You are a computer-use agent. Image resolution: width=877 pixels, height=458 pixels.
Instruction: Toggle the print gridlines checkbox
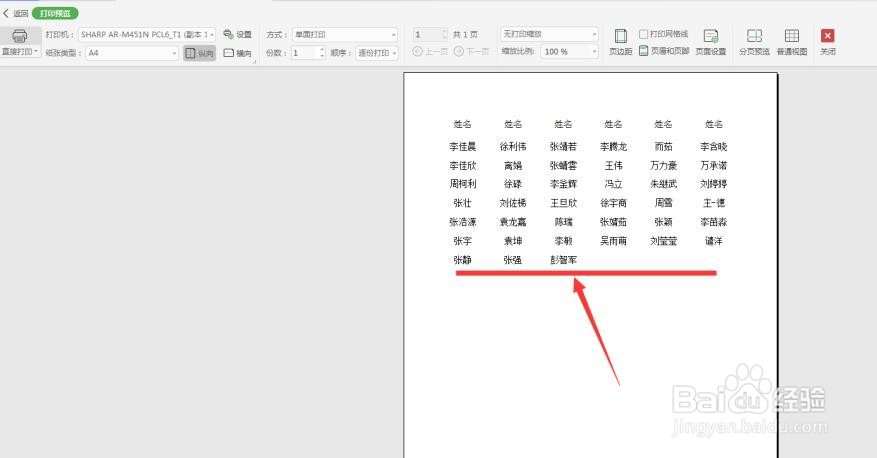pos(643,34)
